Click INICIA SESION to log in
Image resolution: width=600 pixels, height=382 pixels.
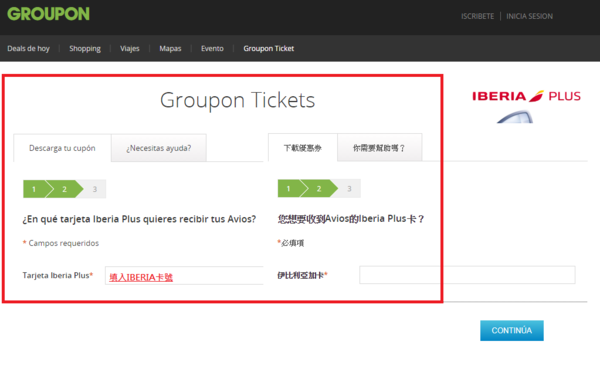(x=529, y=16)
